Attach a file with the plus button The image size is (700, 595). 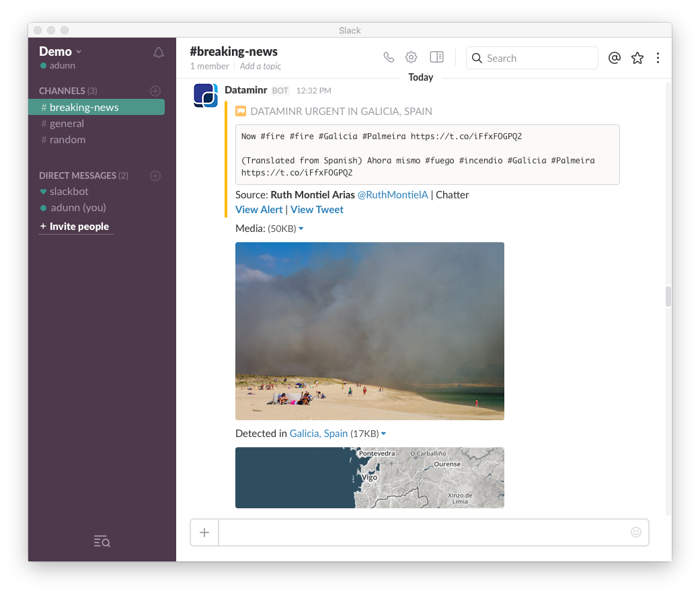pos(204,532)
